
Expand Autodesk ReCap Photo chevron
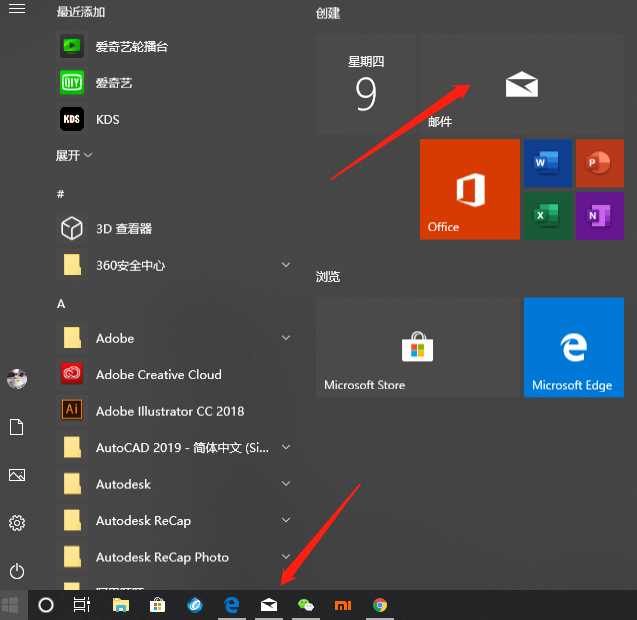pos(286,557)
